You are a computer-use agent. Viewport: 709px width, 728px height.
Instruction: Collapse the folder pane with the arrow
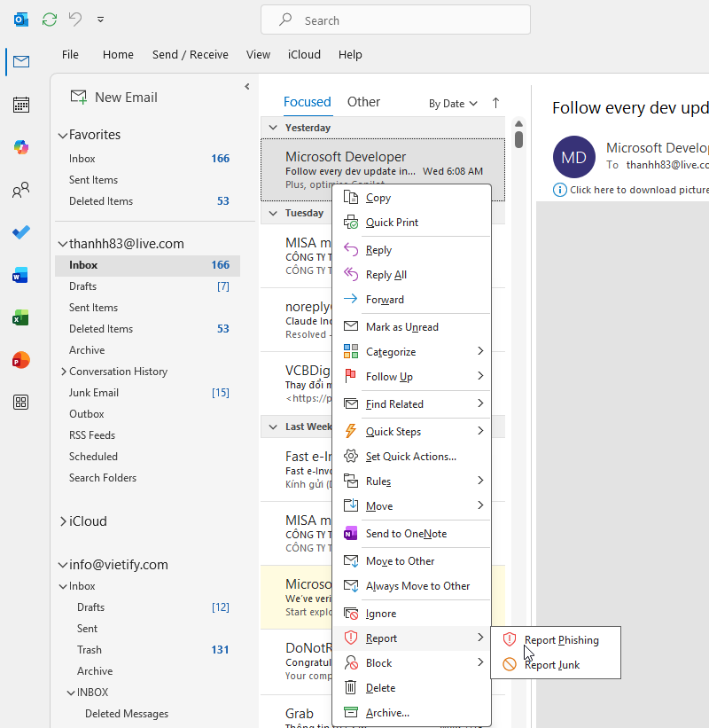247,86
